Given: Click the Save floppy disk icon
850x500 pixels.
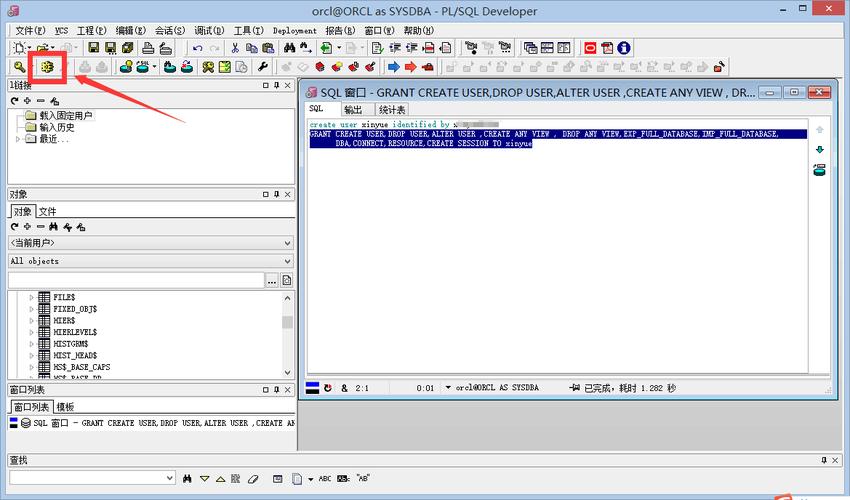Looking at the screenshot, I should (94, 48).
